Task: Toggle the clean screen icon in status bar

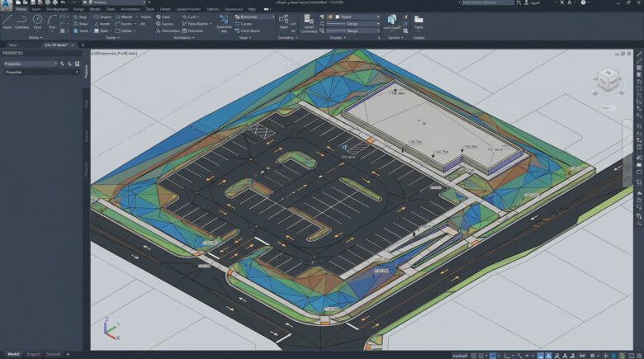Action: [632, 356]
